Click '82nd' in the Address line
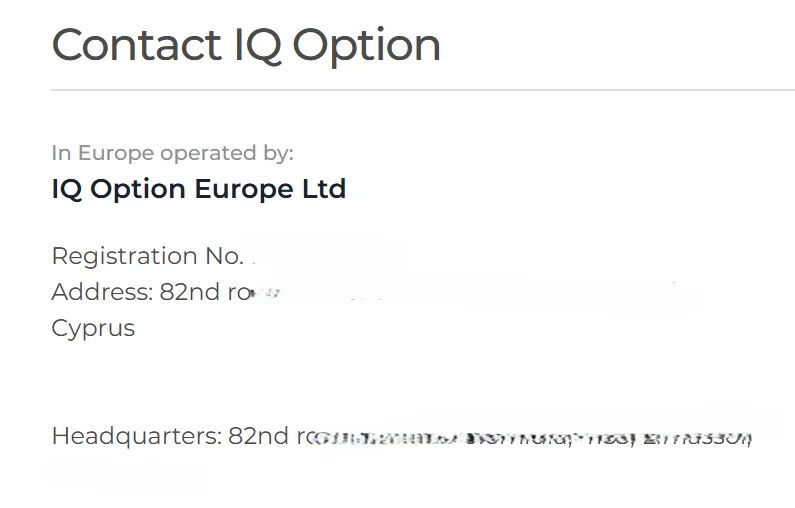Viewport: 795px width, 508px height. coord(191,292)
